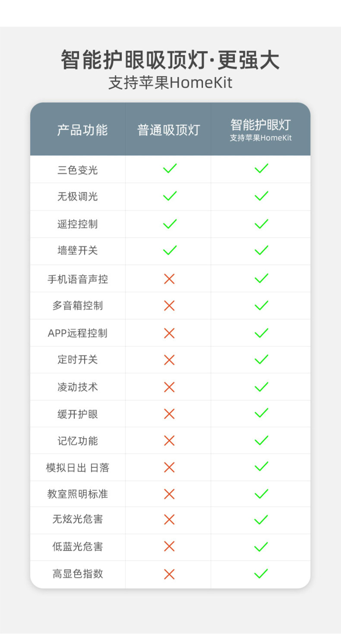Click the red cross in the 定时开关 row
Viewport: 341px width, 644px height.
(x=169, y=360)
